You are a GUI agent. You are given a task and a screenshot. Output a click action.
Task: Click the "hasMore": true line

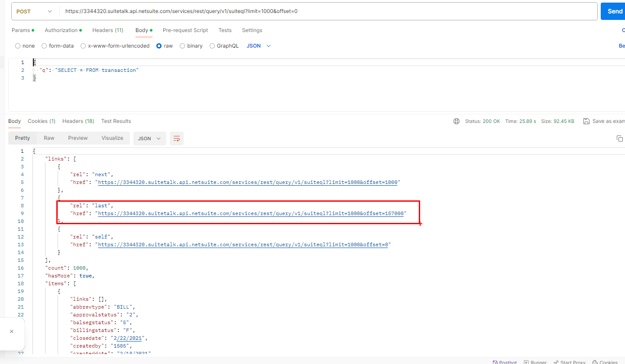click(70, 276)
